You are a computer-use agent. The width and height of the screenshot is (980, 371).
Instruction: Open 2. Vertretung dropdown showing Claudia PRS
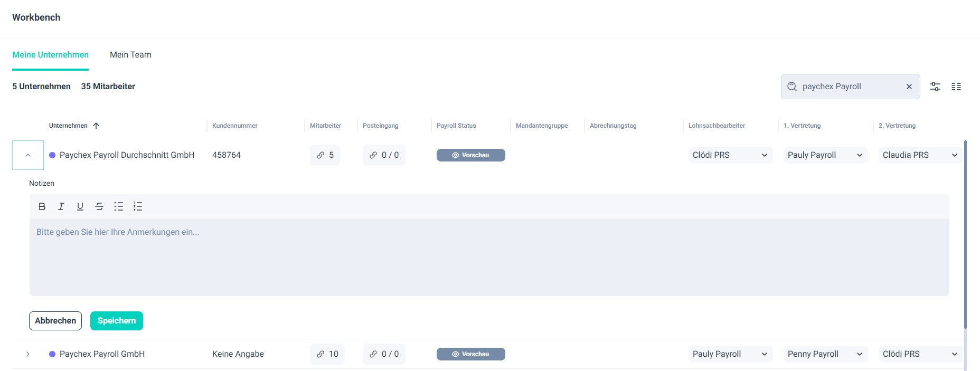coord(919,155)
